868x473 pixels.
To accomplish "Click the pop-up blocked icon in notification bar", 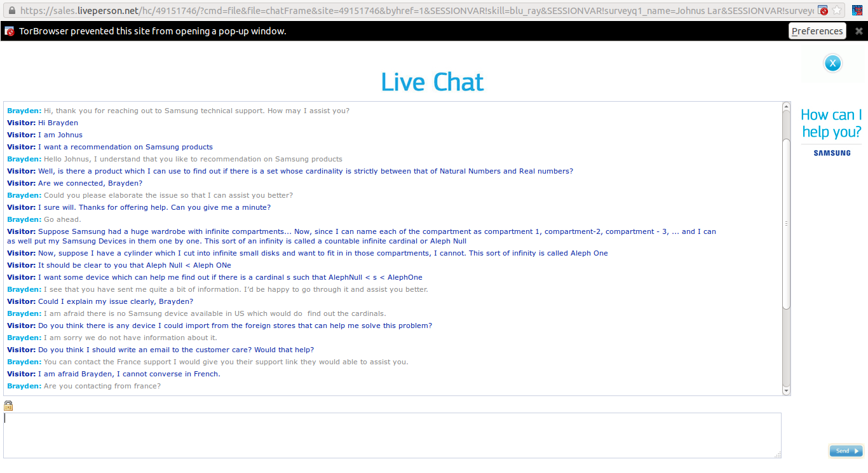I will (x=10, y=31).
